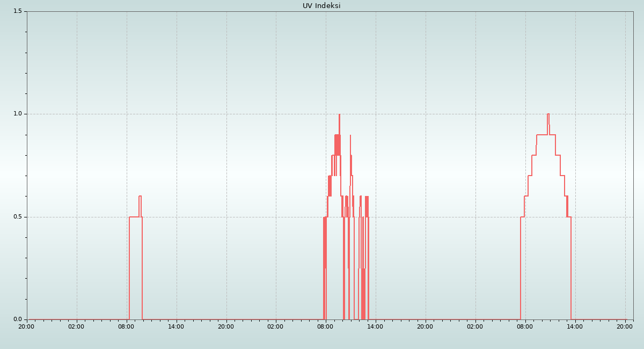The image size is (644, 349).
Task: Click the 0.8 step on the last day's rising edge
Action: (534, 155)
